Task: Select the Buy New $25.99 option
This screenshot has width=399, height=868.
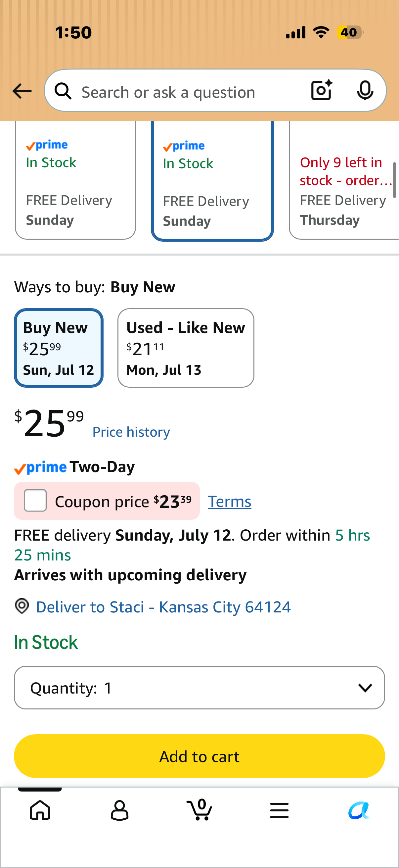Action: coord(59,348)
